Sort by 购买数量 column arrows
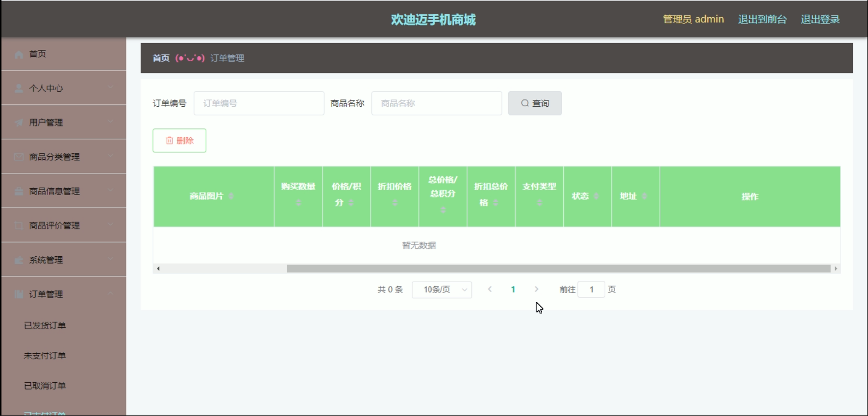 298,203
